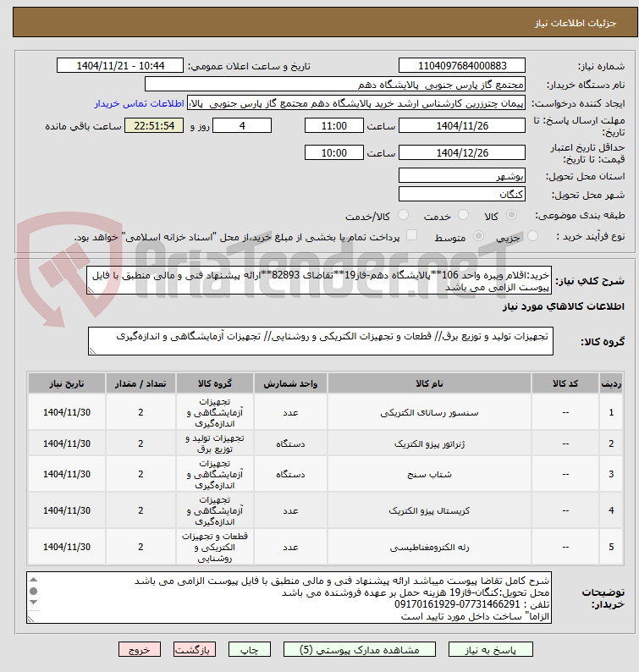
Task: Click item 'رله الکترومغناطیسی'
Action: pos(429,547)
